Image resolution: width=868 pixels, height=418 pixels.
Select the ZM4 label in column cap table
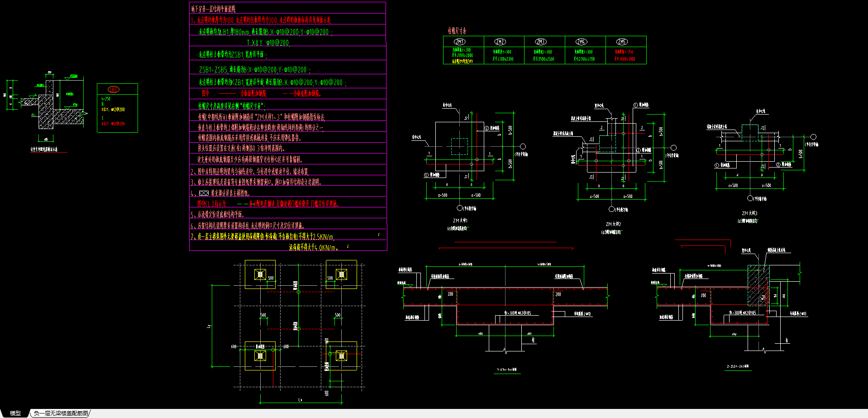582,42
